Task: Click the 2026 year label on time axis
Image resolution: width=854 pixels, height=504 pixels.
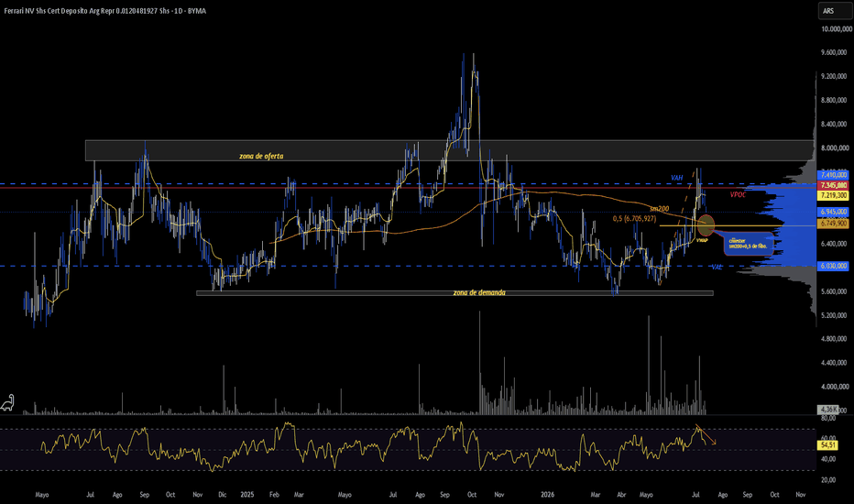Action: 547,495
